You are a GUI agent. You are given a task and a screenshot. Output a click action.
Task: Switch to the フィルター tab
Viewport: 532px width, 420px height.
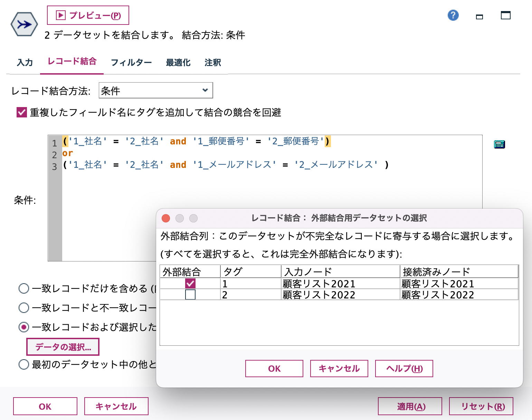(131, 62)
